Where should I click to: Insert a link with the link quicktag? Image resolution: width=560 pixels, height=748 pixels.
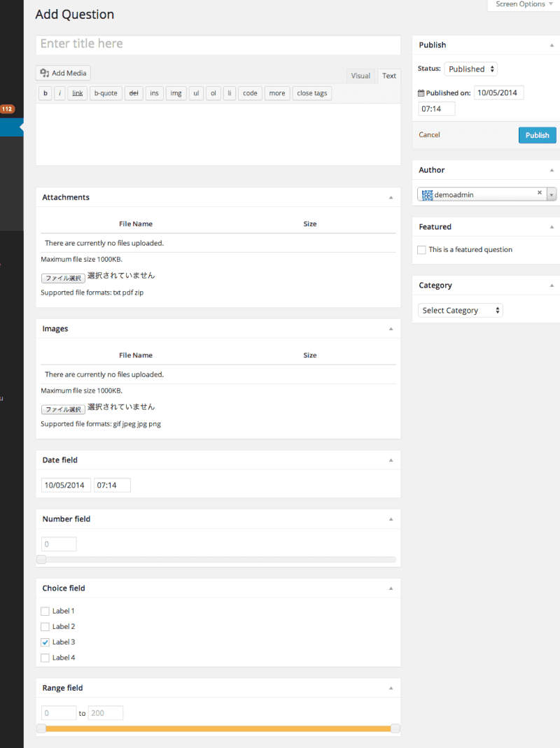78,93
